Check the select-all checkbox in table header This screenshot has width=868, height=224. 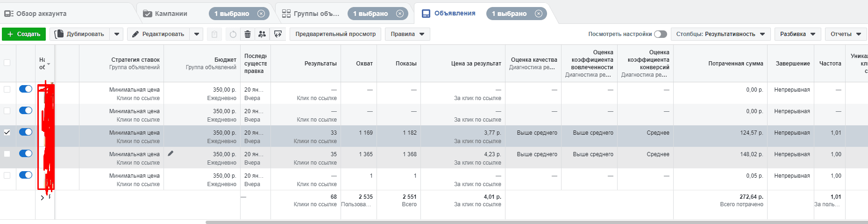[7, 63]
